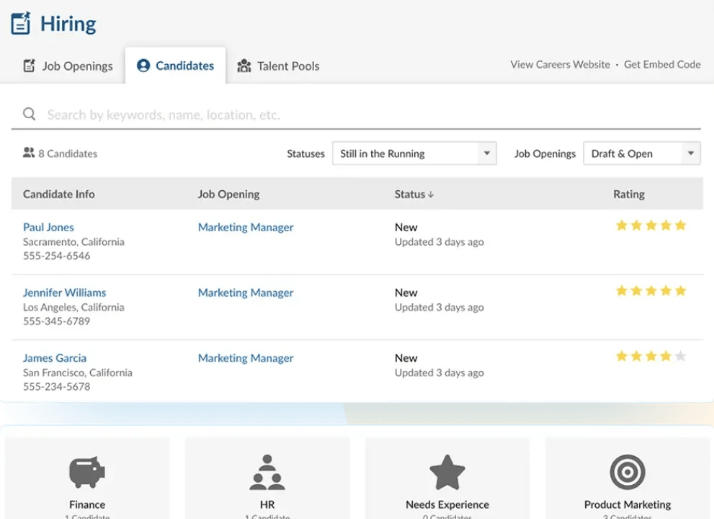This screenshot has height=519, width=714.
Task: Click Paul Jones' fifth rating star
Action: [x=680, y=225]
